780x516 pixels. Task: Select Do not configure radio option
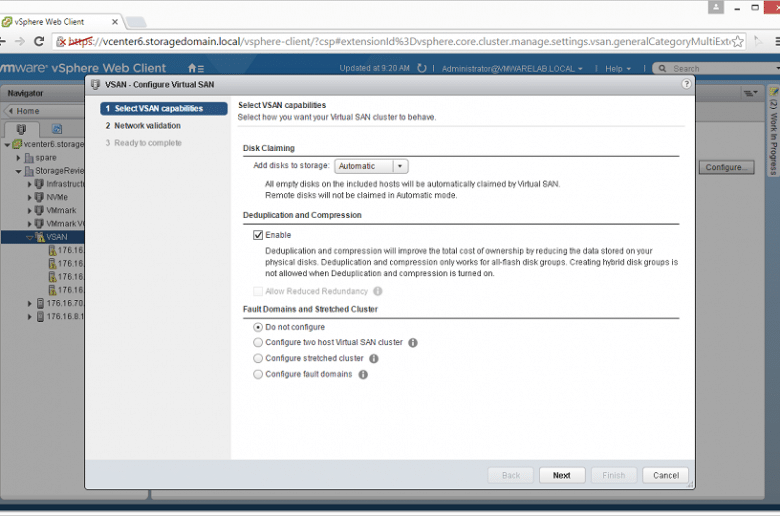tap(258, 327)
